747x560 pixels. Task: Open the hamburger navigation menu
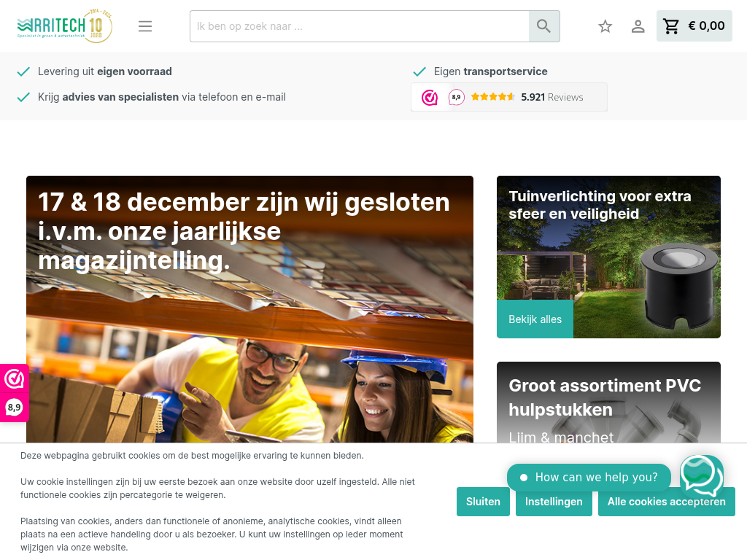[x=145, y=26]
